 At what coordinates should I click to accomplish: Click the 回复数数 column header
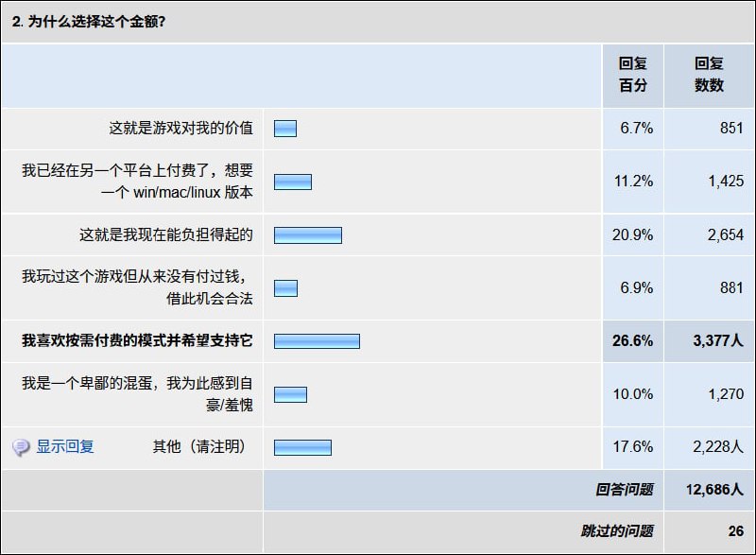pos(709,75)
